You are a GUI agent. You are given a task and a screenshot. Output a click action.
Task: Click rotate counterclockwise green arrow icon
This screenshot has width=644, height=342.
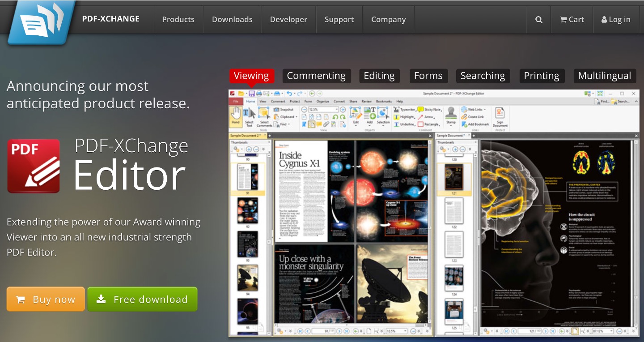(335, 117)
